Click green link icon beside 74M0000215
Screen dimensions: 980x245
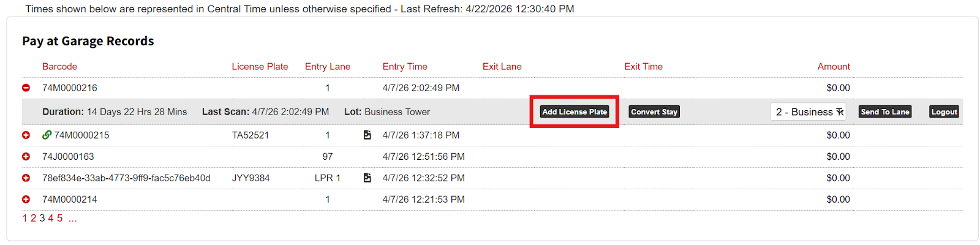pos(47,135)
